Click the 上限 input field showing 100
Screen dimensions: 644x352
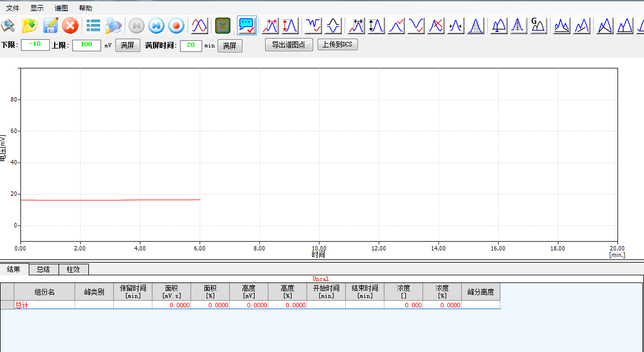87,46
